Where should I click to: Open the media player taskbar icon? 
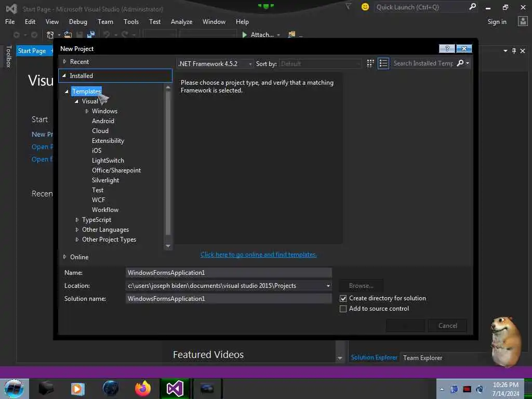click(78, 389)
